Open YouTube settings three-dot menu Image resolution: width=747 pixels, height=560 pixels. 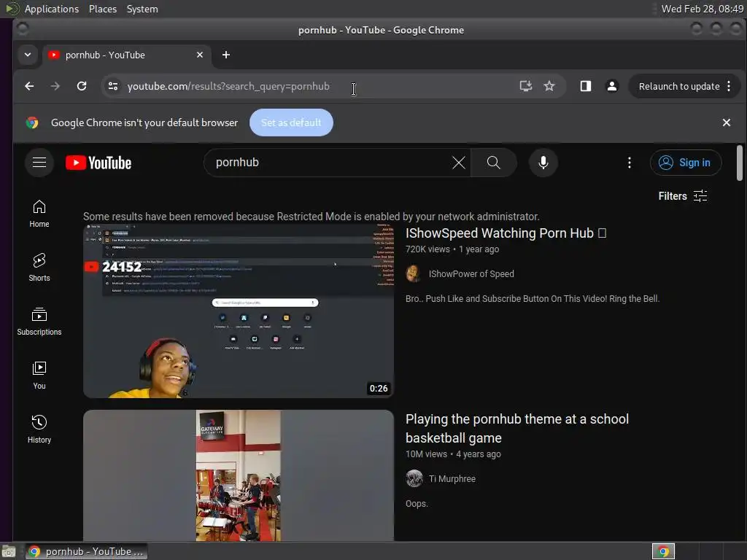pos(630,163)
